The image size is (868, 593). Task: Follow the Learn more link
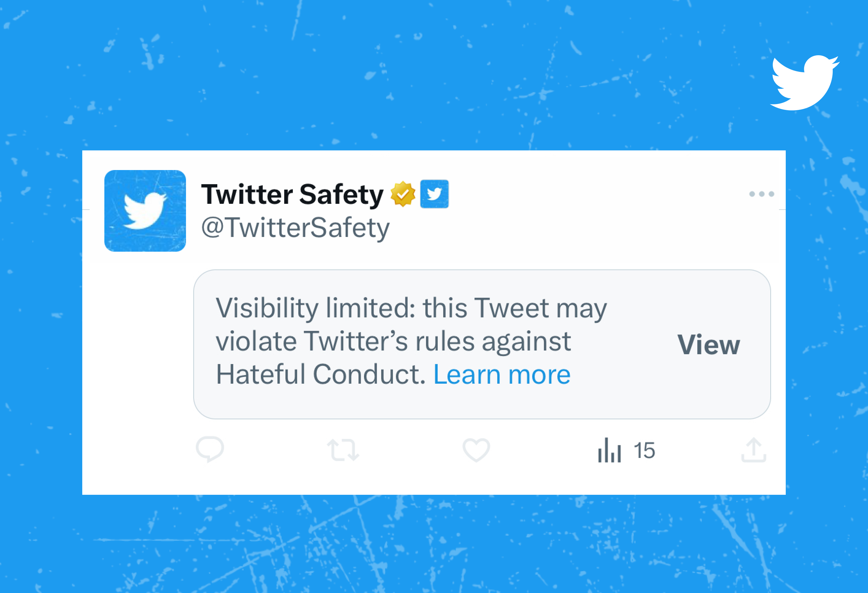coord(502,374)
